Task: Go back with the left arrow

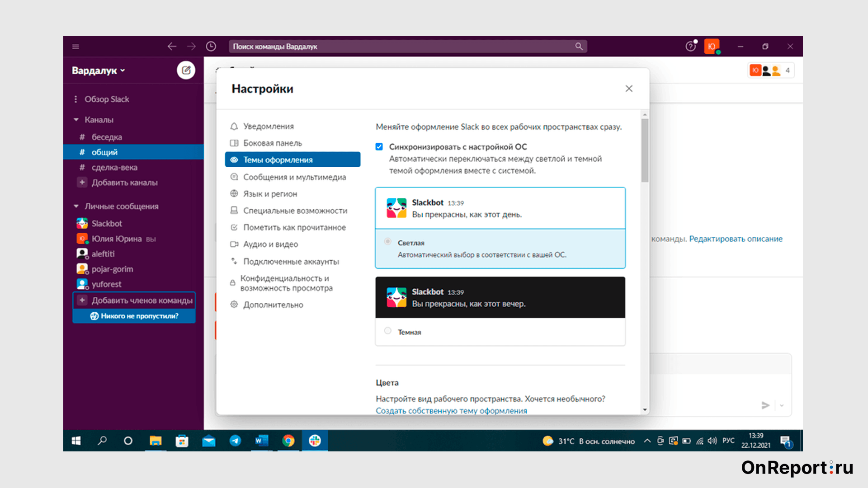Action: click(x=172, y=47)
